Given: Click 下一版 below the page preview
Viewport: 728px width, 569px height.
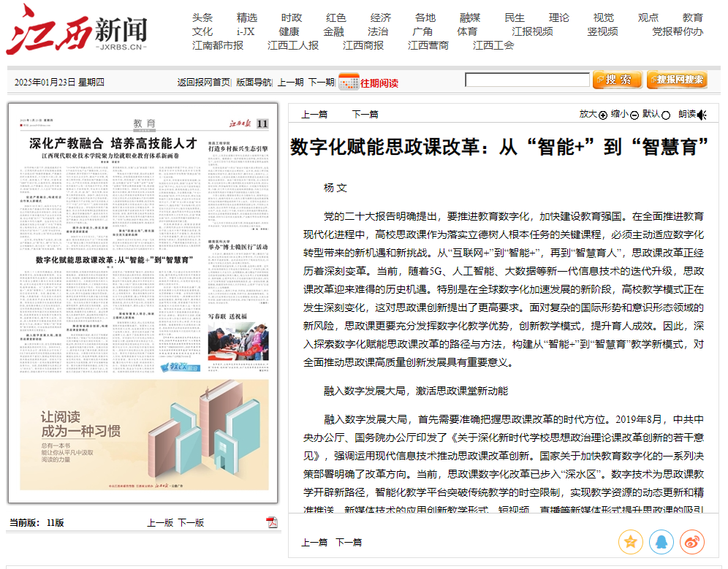Looking at the screenshot, I should 191,522.
